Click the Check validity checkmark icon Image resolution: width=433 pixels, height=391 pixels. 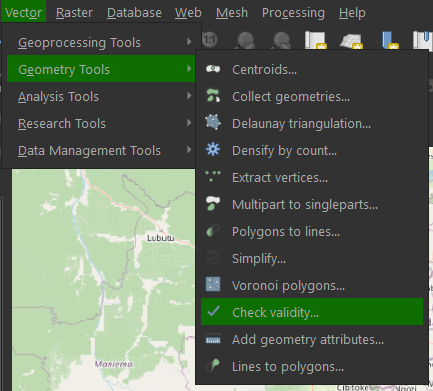tap(213, 311)
